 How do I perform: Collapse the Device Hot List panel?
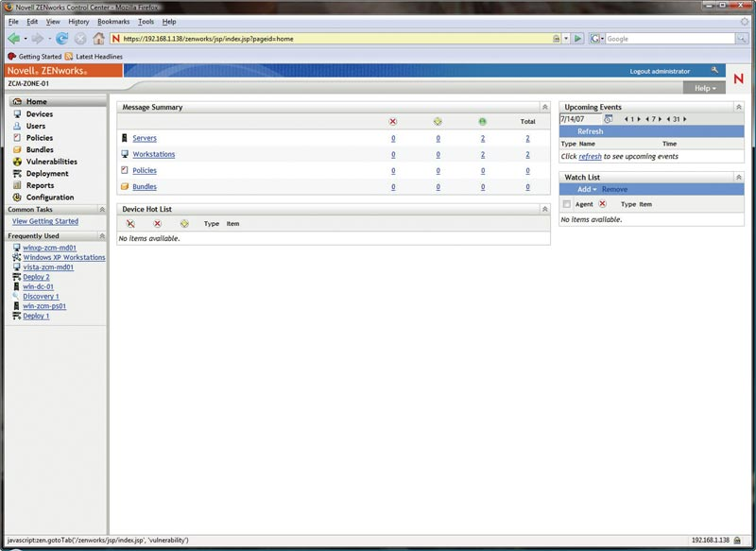[545, 209]
